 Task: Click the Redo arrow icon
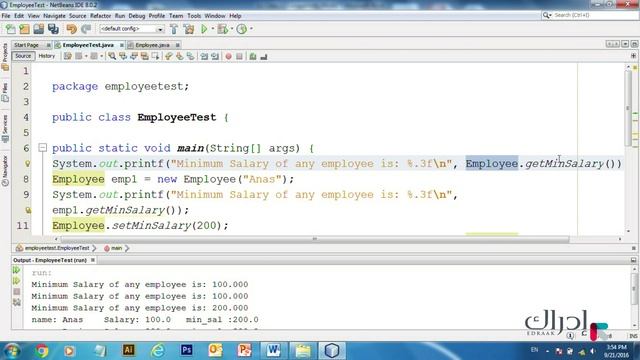pos(86,29)
